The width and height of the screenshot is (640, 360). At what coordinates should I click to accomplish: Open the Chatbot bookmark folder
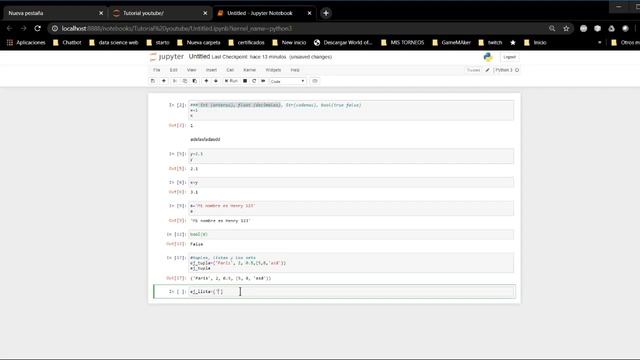[x=67, y=42]
